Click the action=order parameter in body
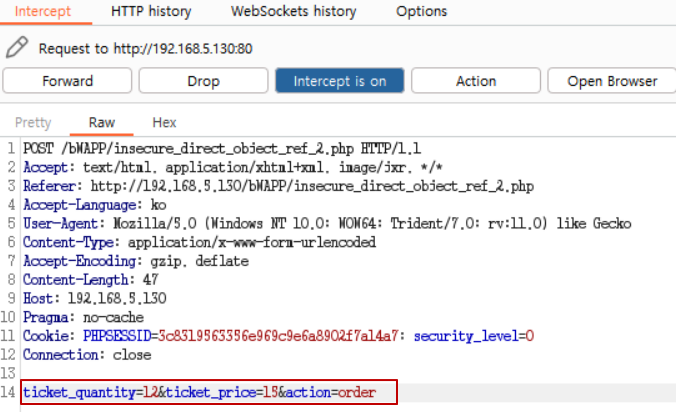Image resolution: width=676 pixels, height=412 pixels. (331, 392)
